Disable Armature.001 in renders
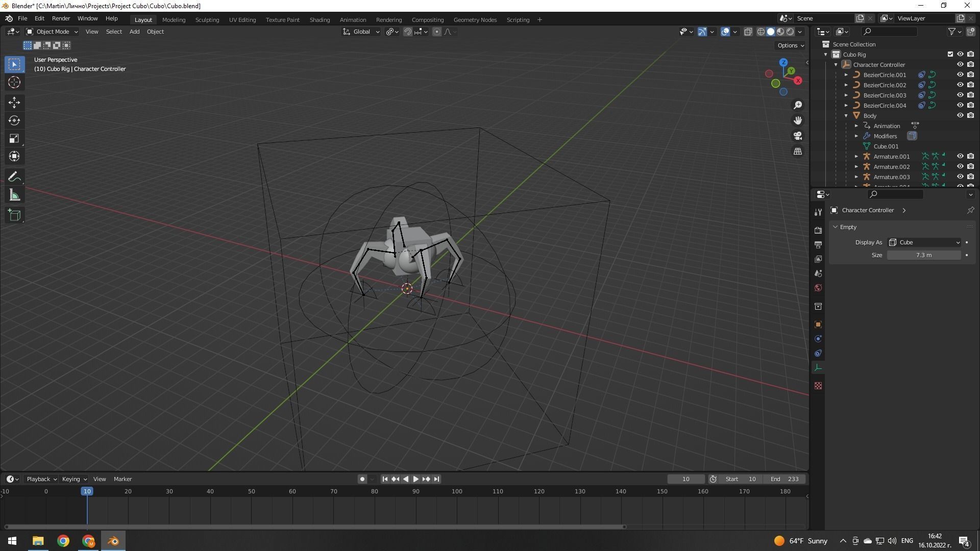 coord(970,157)
